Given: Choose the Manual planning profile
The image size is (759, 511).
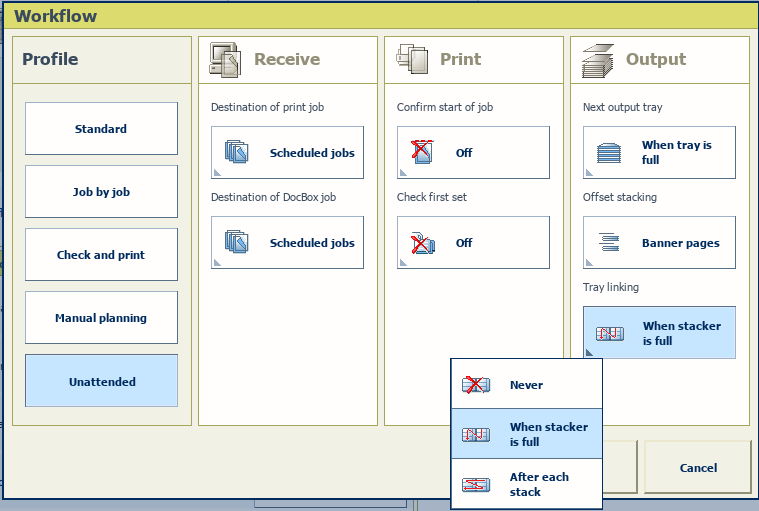Looking at the screenshot, I should point(101,318).
